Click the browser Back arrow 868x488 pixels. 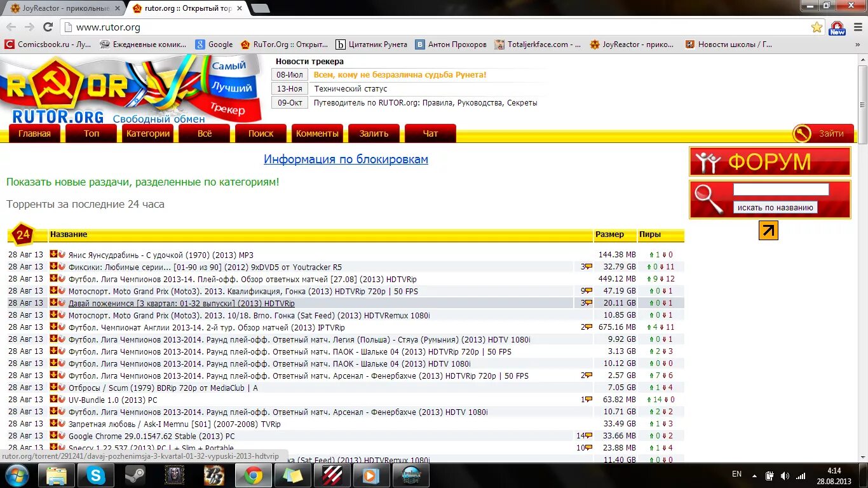tap(10, 27)
